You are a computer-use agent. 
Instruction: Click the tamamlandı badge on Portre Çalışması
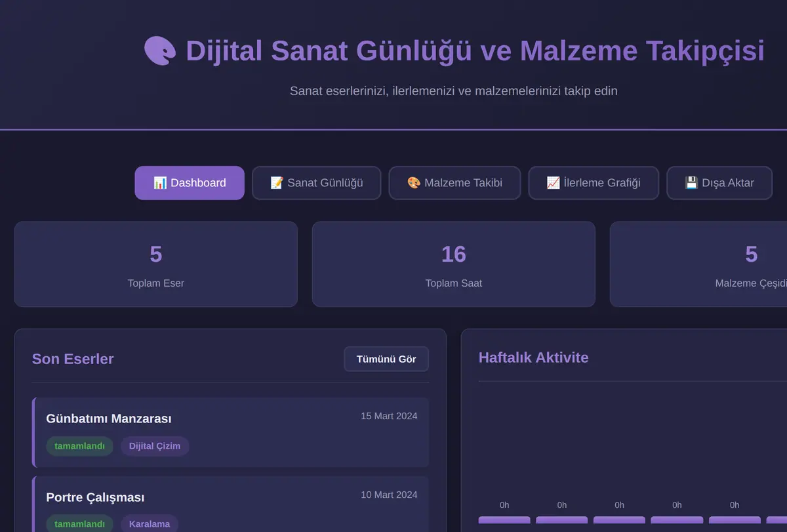tap(79, 523)
